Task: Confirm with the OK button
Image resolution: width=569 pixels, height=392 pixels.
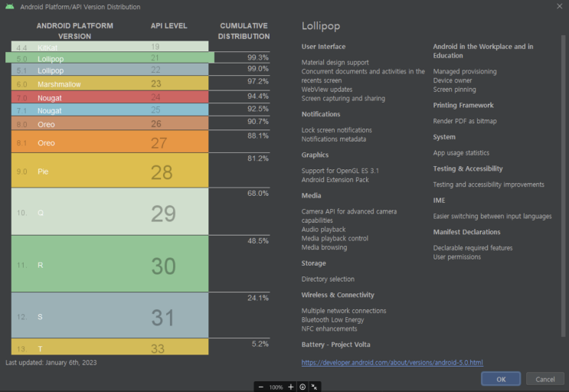Action: pyautogui.click(x=501, y=379)
